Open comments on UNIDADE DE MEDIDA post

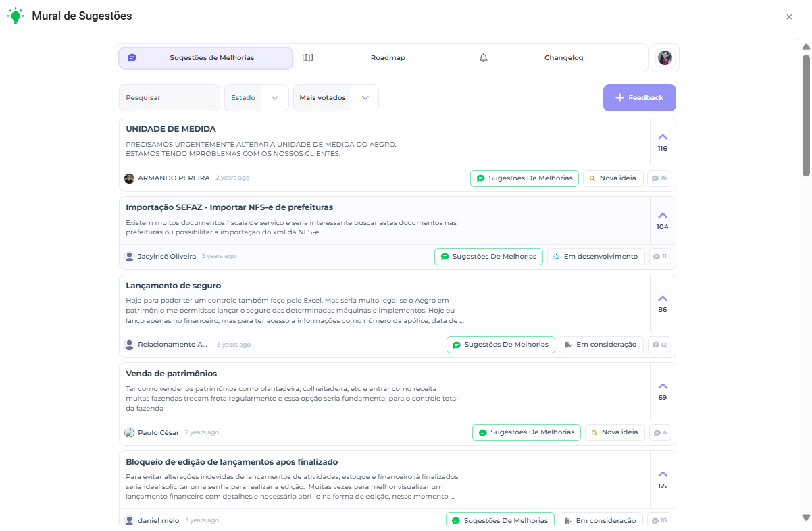(659, 178)
